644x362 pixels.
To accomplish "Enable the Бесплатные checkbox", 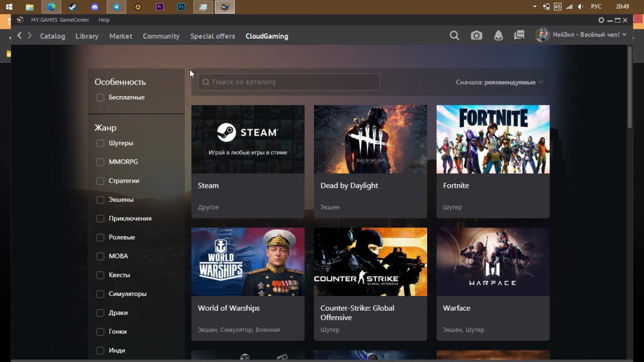I will click(x=100, y=97).
